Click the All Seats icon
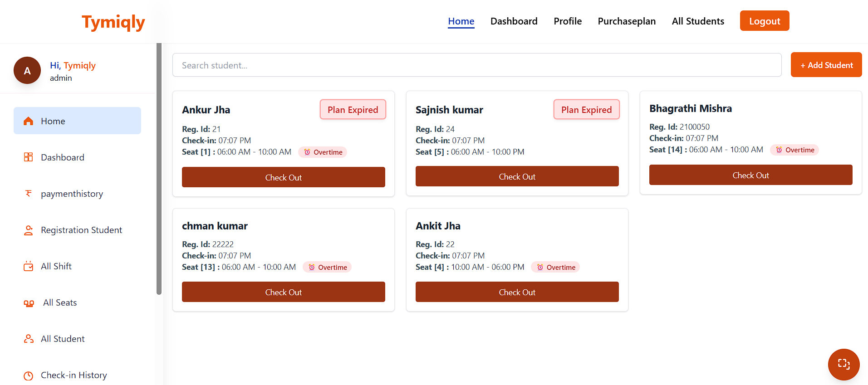868x385 pixels. tap(29, 303)
